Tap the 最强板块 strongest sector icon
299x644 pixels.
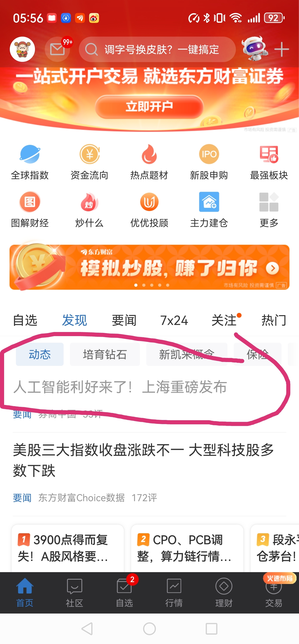269,154
